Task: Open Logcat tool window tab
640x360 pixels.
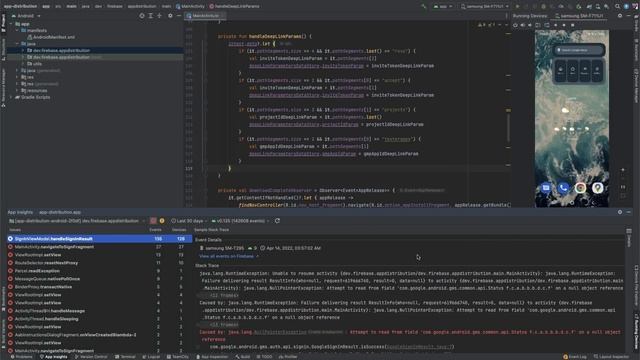Action: pyautogui.click(x=151, y=357)
